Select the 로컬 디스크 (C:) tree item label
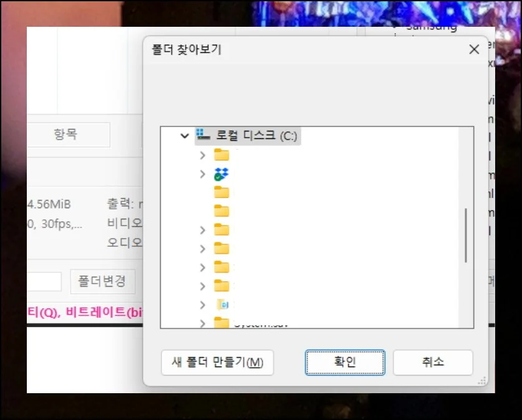Image resolution: width=522 pixels, height=420 pixels. point(256,135)
